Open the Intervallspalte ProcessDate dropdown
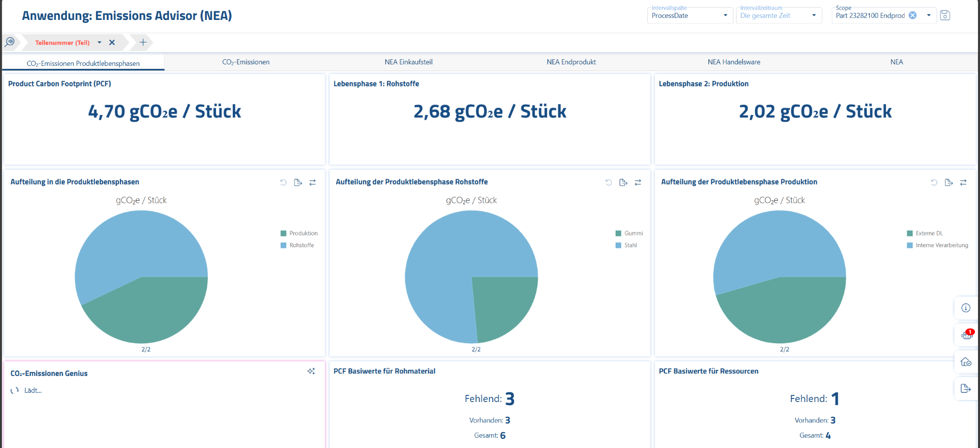Viewport: 980px width, 448px height. coord(725,15)
